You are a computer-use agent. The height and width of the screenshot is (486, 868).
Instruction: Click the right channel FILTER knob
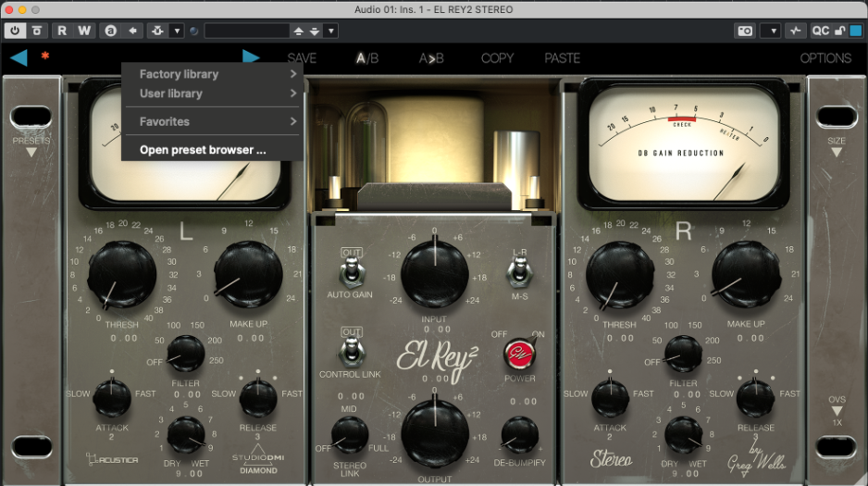tap(683, 354)
